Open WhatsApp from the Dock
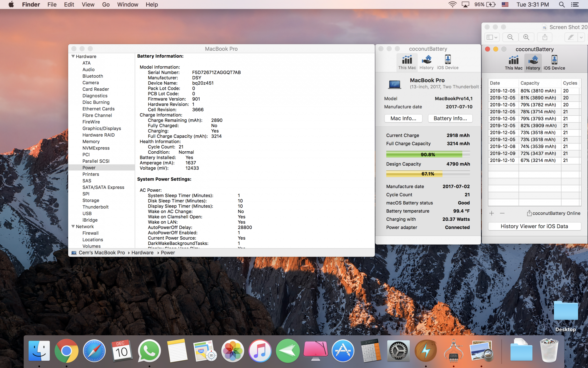Viewport: 588px width, 368px height. pyautogui.click(x=149, y=351)
